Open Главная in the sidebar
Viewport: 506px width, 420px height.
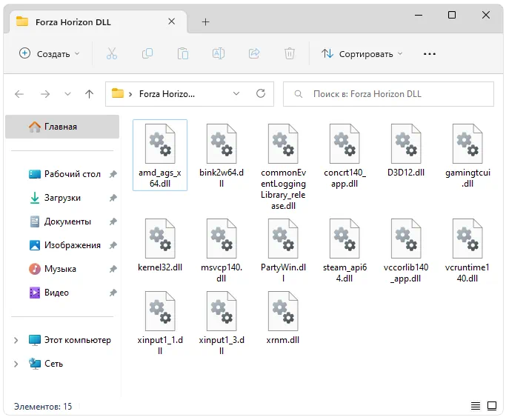[62, 127]
